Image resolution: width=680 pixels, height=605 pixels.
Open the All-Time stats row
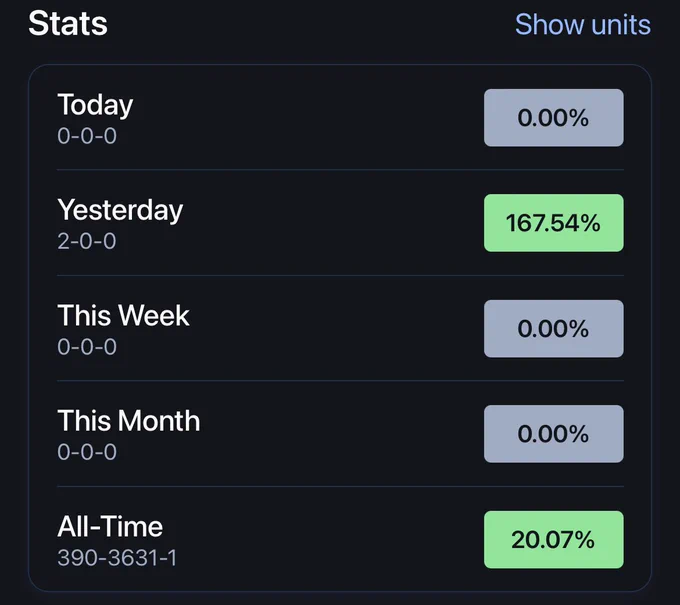click(340, 540)
